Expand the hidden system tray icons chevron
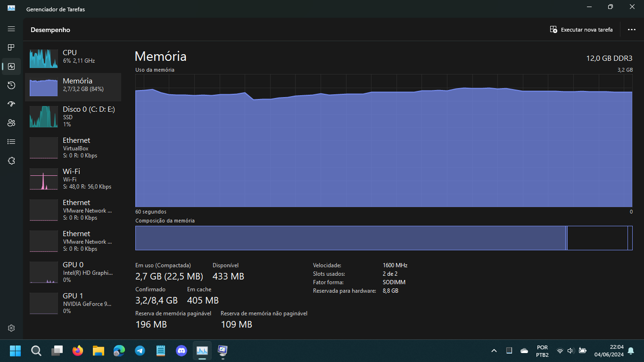 pyautogui.click(x=494, y=351)
